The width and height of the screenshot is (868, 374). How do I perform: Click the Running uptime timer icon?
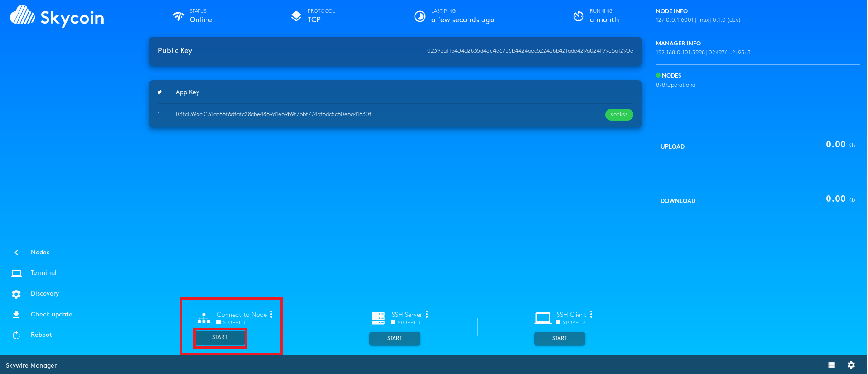(x=579, y=16)
